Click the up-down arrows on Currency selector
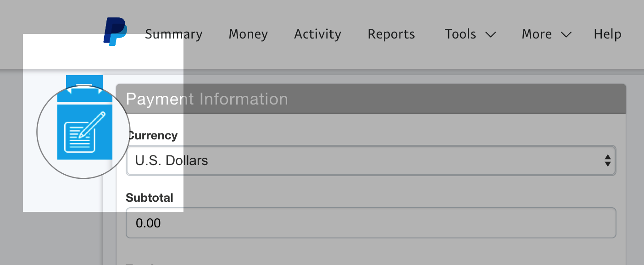This screenshot has height=265, width=644. 607,160
